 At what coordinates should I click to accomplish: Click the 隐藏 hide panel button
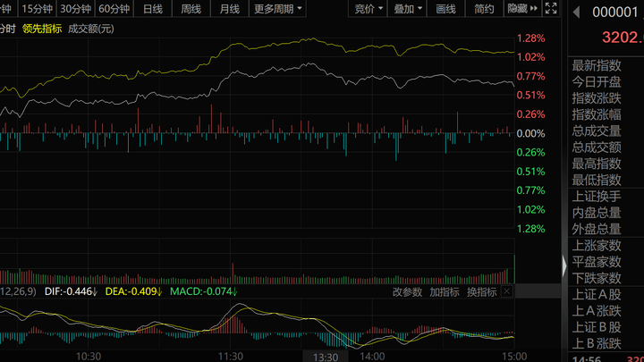coord(521,9)
